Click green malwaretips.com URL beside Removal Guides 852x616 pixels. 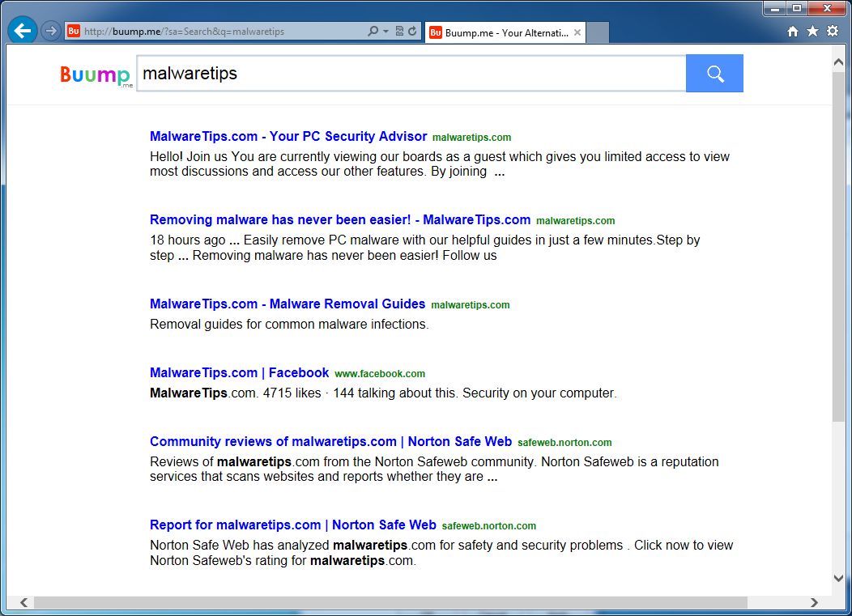471,305
